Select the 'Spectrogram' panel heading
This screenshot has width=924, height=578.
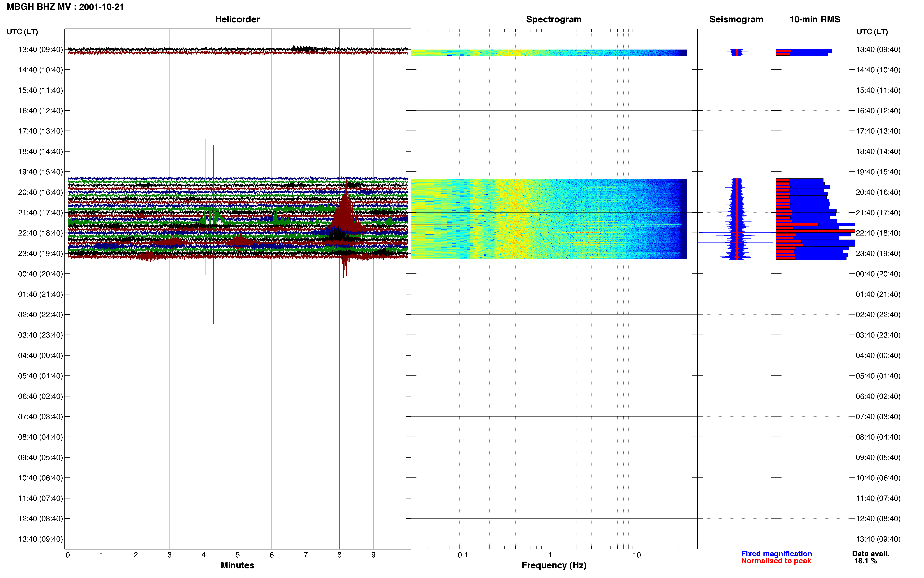554,20
